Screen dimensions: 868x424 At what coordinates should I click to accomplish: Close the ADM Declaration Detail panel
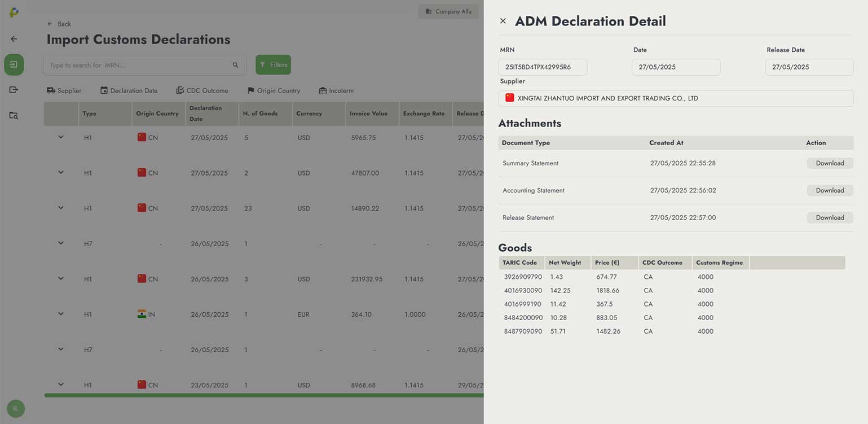point(503,21)
